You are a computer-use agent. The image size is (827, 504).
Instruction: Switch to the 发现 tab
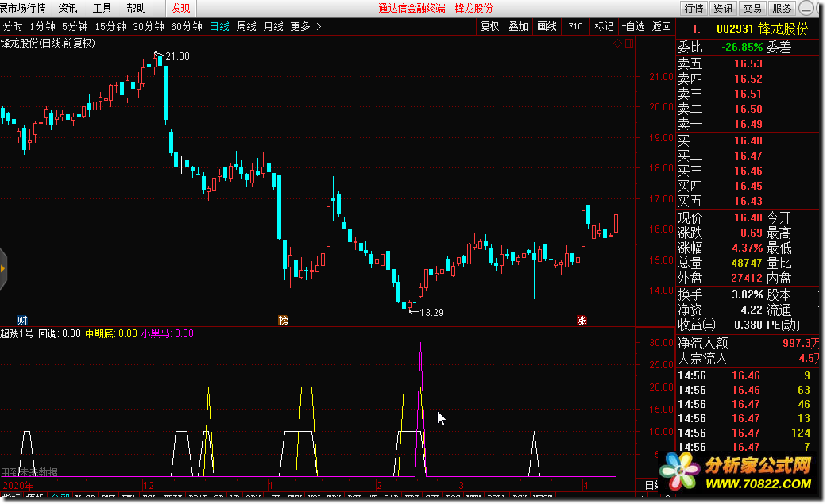[x=180, y=9]
